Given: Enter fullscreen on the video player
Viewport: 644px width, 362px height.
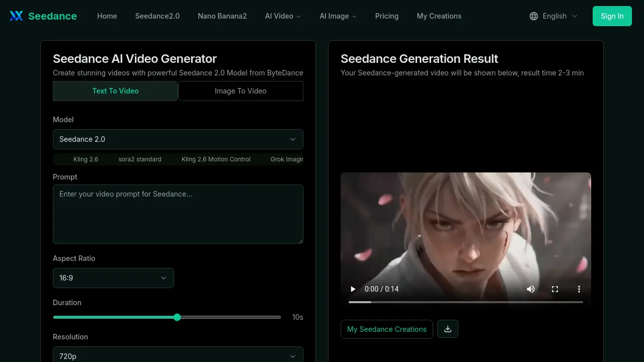Looking at the screenshot, I should click(555, 289).
